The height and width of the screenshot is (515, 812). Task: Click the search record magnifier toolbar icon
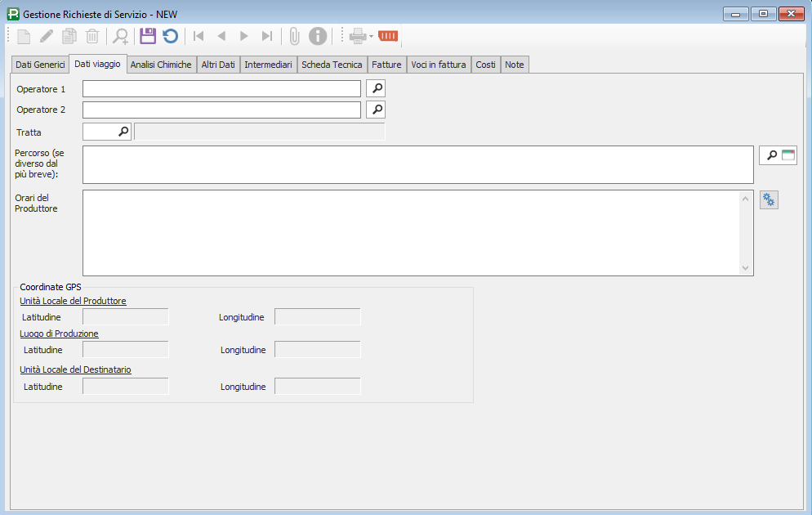point(121,36)
